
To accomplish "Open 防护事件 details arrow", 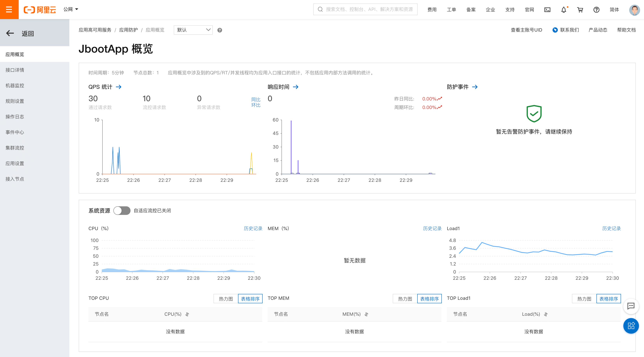I will coord(475,87).
